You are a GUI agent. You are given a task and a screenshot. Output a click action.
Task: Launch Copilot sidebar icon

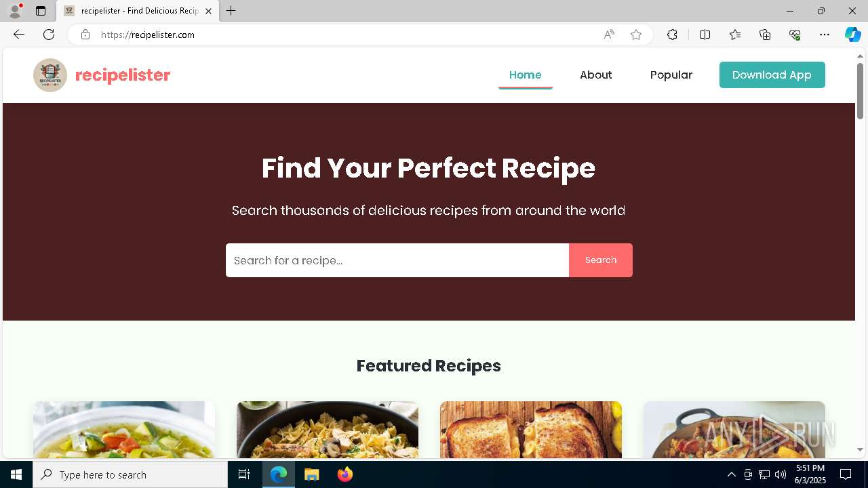(852, 35)
